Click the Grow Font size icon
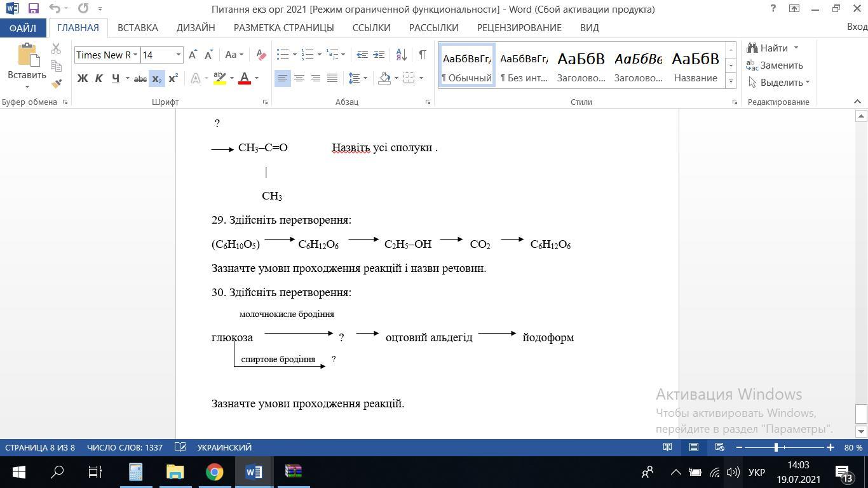The height and width of the screenshot is (488, 868). (193, 55)
